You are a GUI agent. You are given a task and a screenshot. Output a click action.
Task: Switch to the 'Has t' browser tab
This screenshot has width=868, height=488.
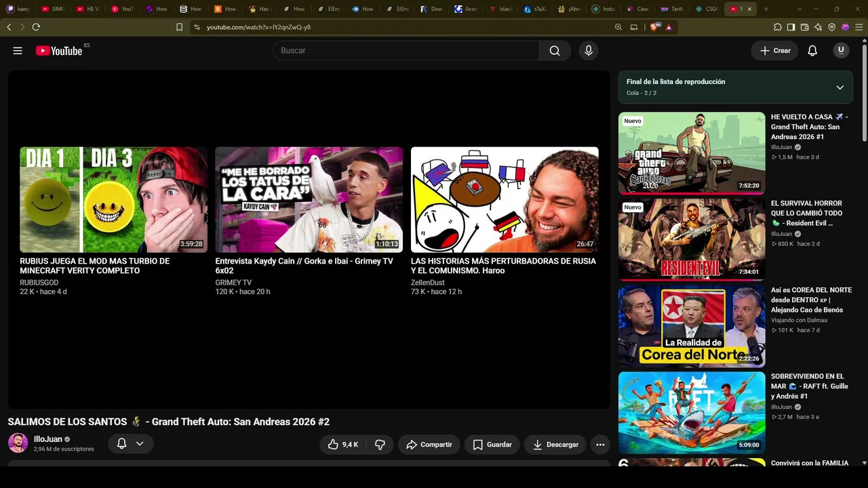click(260, 9)
